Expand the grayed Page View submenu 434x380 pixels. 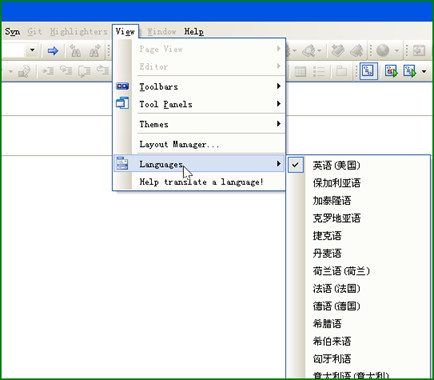tap(279, 49)
